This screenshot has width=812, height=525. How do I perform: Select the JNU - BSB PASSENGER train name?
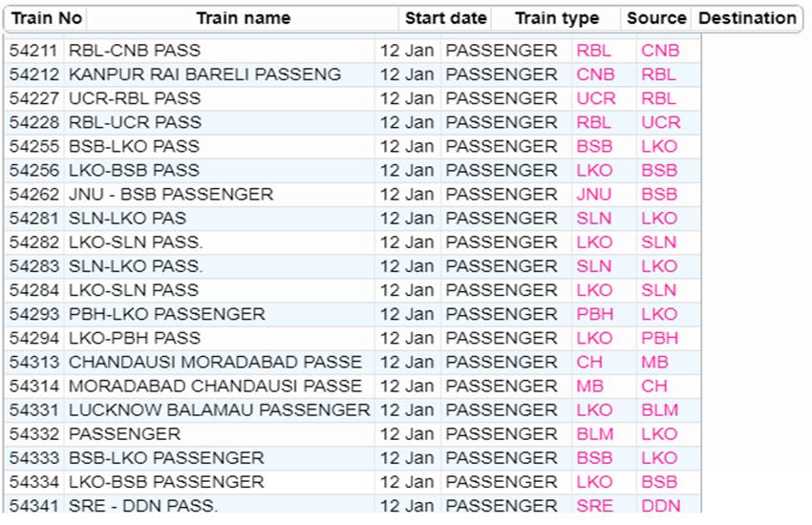tap(171, 195)
